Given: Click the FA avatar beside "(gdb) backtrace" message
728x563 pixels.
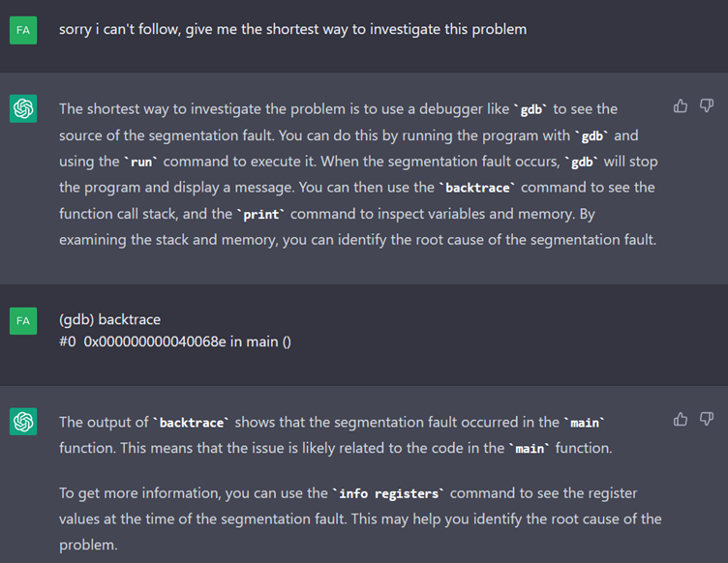Looking at the screenshot, I should [23, 320].
